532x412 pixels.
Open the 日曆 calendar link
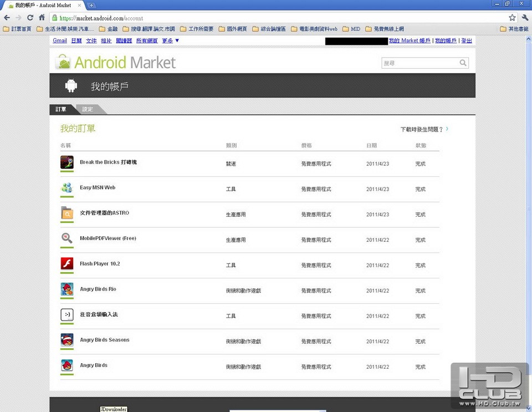76,40
